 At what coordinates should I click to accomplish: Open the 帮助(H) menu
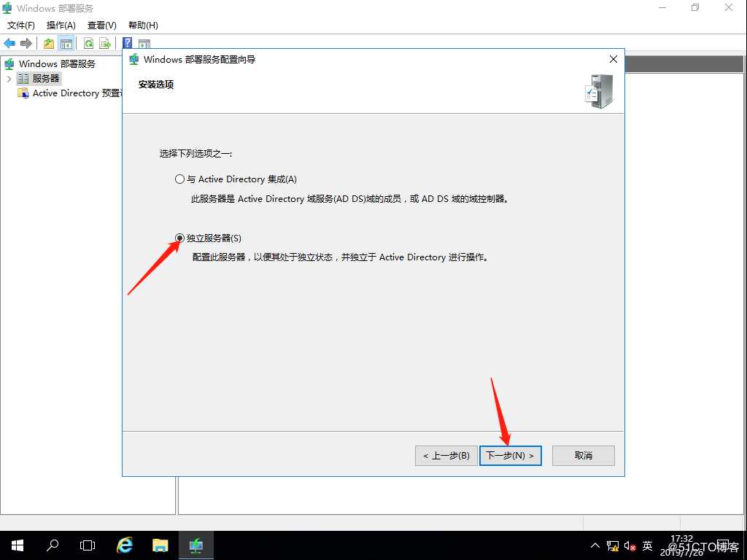point(144,26)
